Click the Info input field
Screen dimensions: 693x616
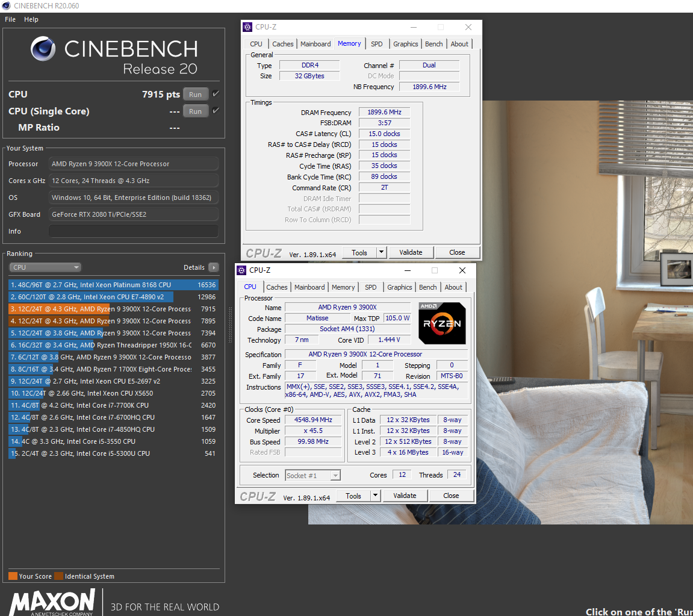pos(134,231)
